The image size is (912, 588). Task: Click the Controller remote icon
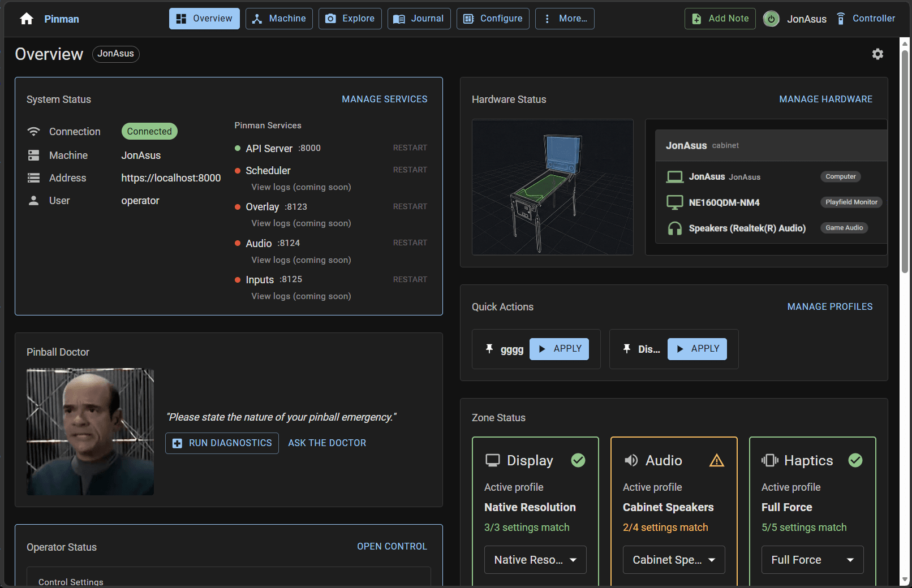[841, 19]
